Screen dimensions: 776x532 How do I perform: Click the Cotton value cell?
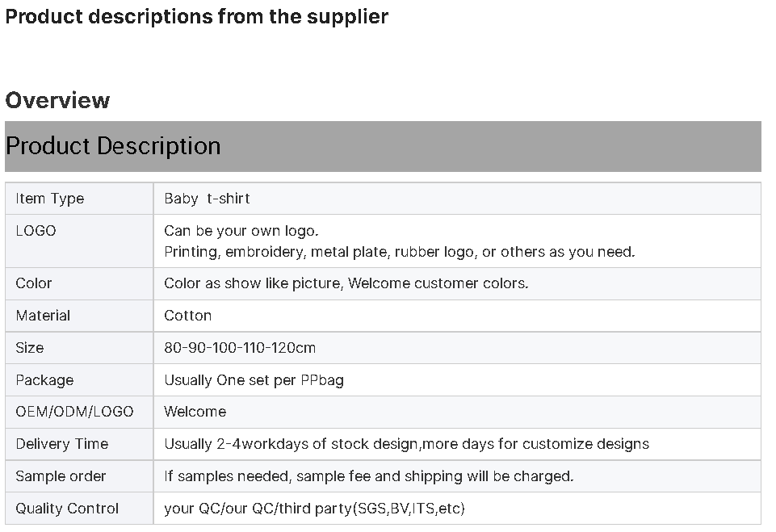[457, 316]
